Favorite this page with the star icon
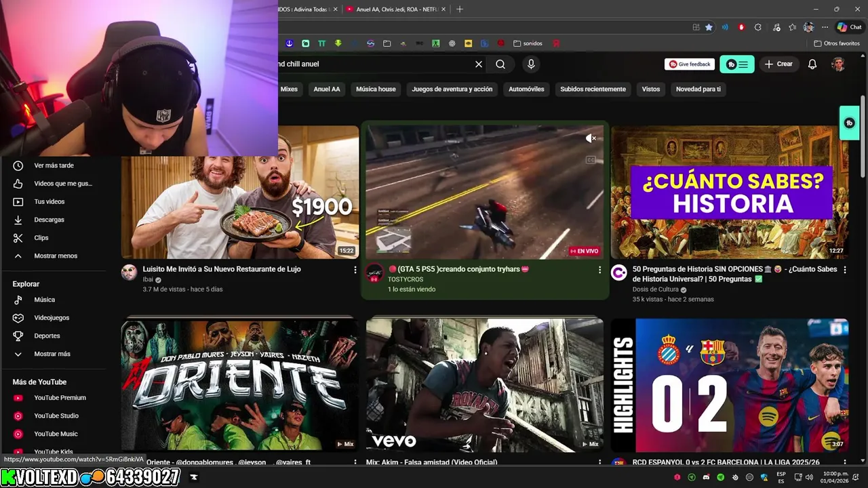This screenshot has height=488, width=868. pos(709,27)
